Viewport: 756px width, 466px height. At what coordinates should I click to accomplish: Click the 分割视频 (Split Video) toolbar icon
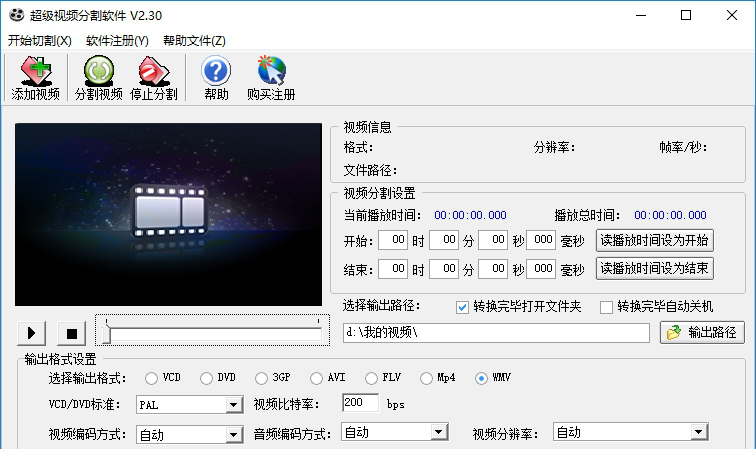pos(98,79)
